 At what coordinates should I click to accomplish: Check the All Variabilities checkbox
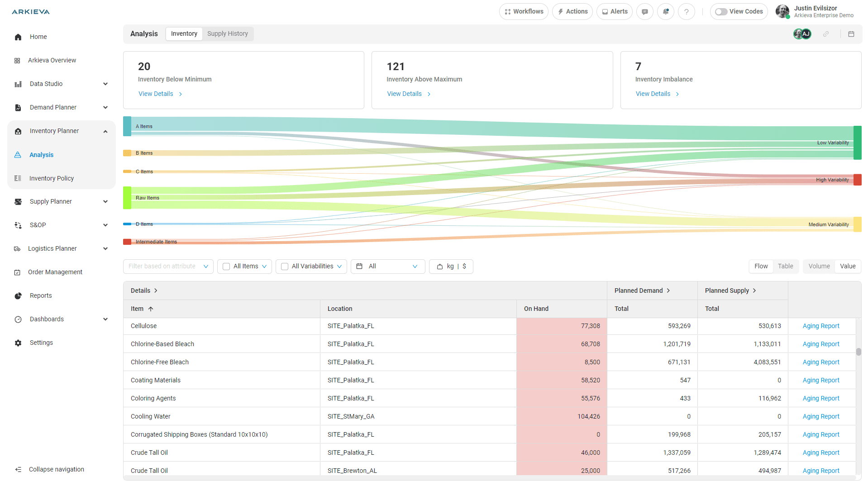[x=285, y=267]
